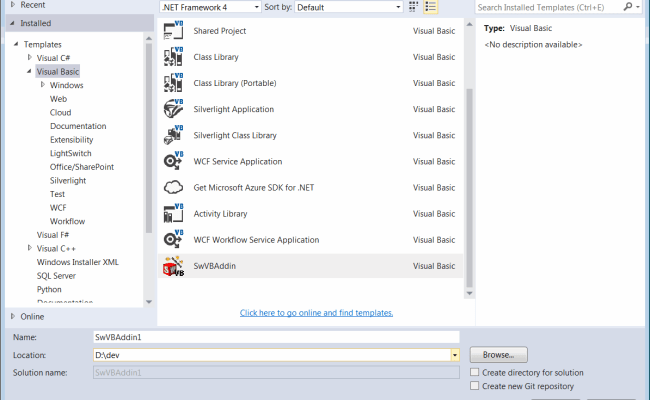Image resolution: width=650 pixels, height=400 pixels.
Task: Select Windows Installer XML templates
Action: tap(78, 262)
